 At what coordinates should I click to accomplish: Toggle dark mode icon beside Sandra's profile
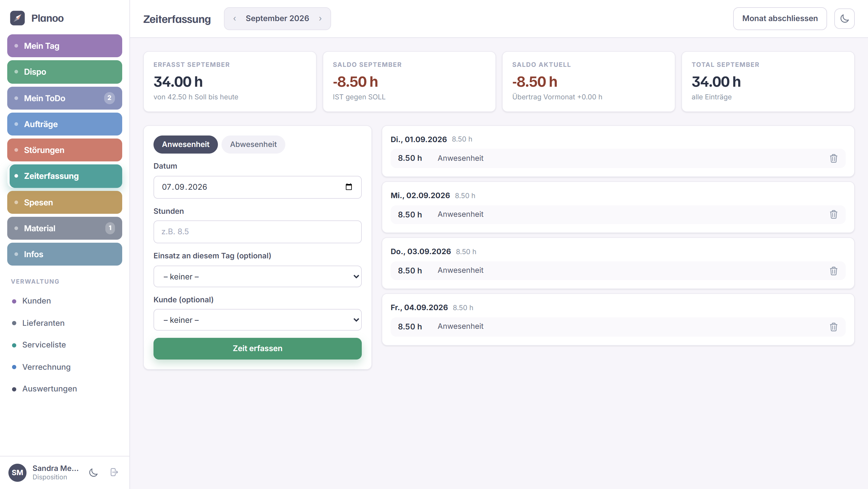(x=93, y=472)
